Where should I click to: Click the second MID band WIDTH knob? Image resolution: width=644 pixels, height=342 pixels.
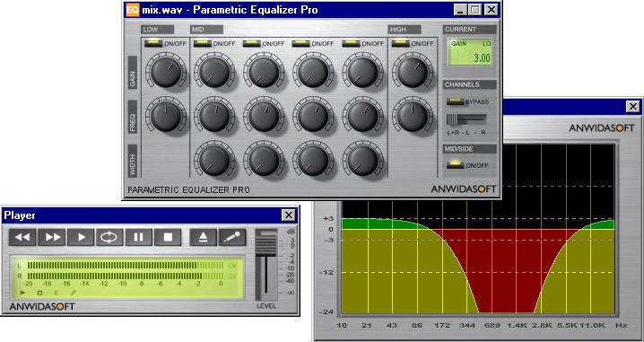[x=264, y=161]
